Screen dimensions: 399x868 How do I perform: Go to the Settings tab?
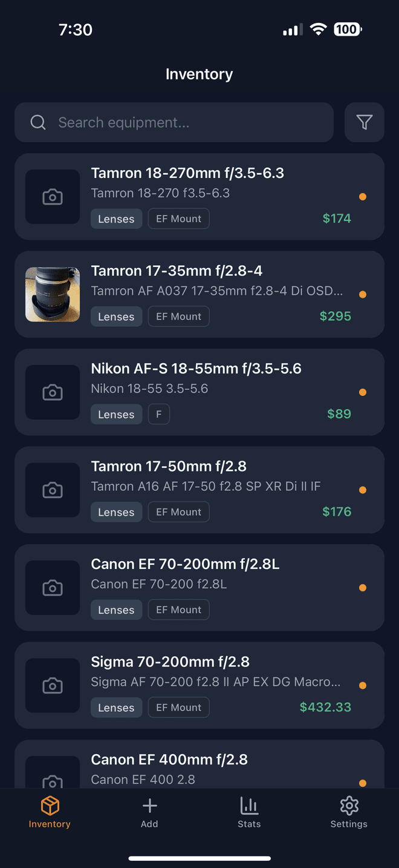click(x=349, y=812)
